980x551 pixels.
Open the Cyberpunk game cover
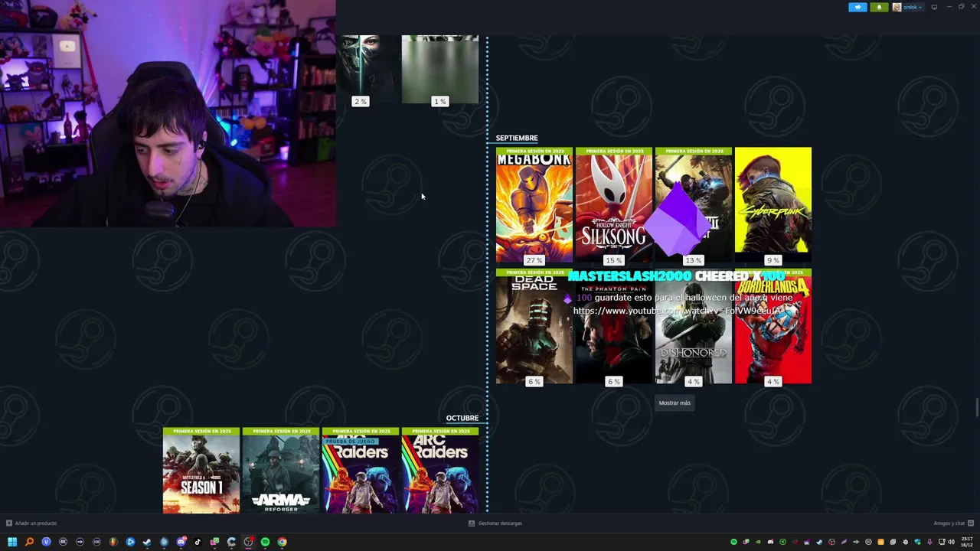click(773, 204)
